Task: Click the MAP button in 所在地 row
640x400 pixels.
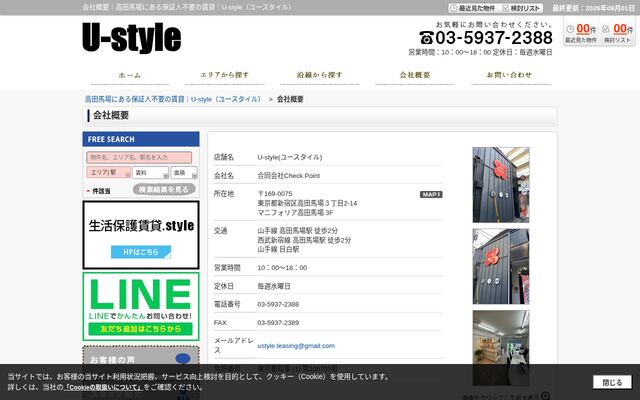Action: click(431, 194)
